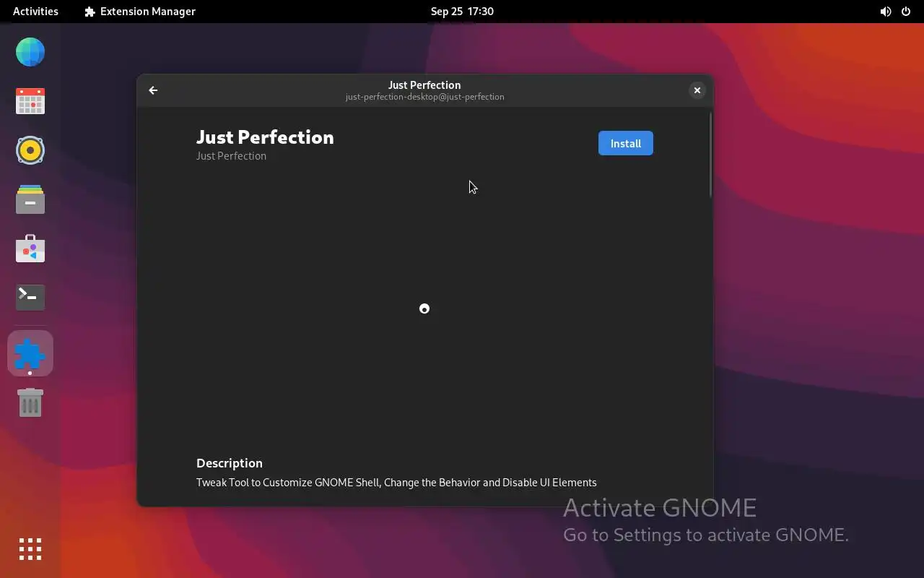Launch the Rhythmbox music player icon
Screen dimensions: 924x578
tap(30, 150)
